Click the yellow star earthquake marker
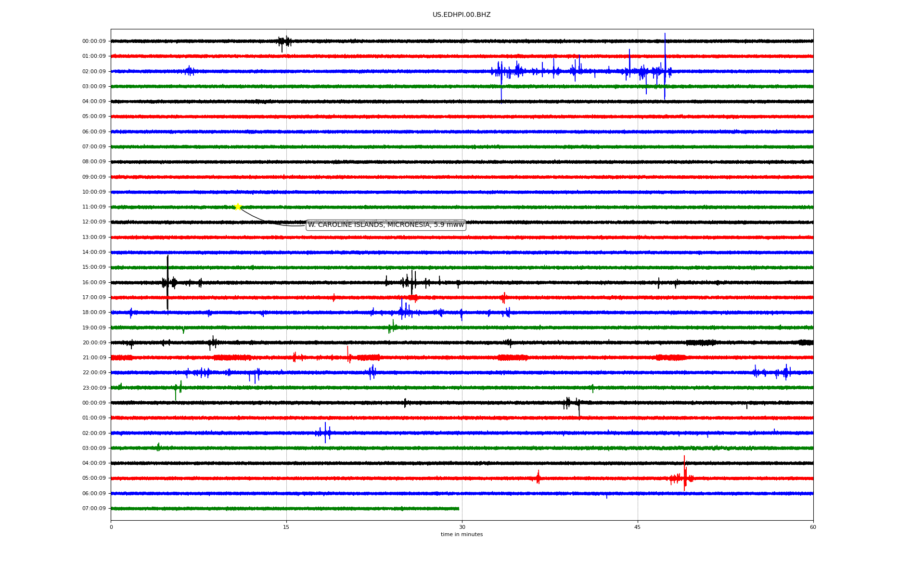 click(238, 207)
